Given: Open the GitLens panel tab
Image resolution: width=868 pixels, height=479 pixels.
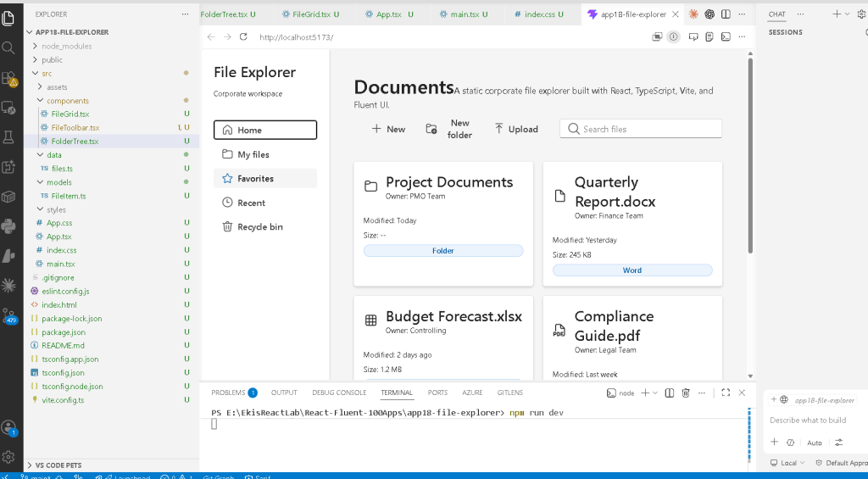Looking at the screenshot, I should click(509, 393).
